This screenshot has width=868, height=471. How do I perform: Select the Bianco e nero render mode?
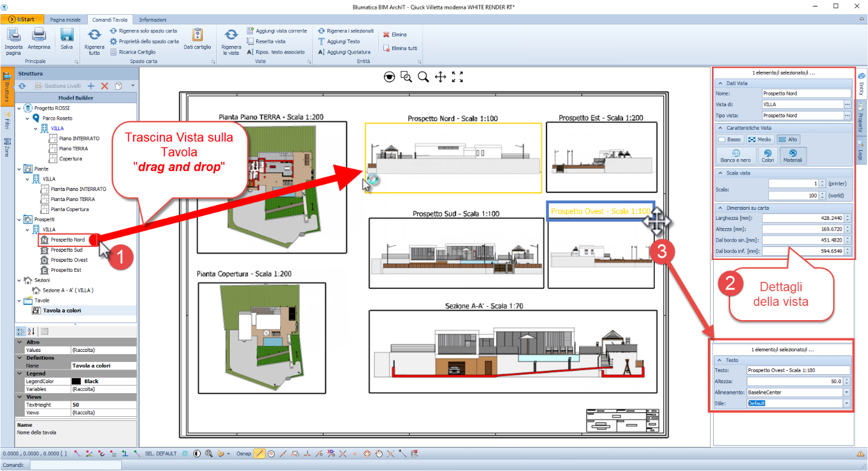click(735, 156)
